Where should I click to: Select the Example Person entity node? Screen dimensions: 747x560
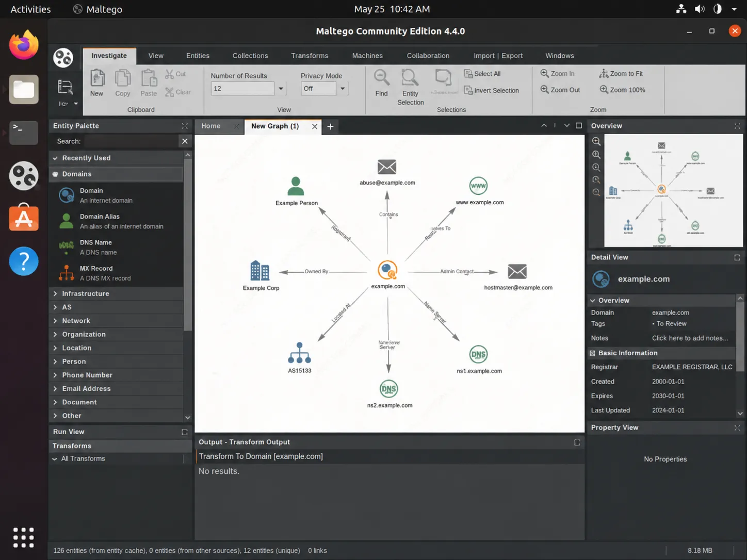pyautogui.click(x=296, y=186)
